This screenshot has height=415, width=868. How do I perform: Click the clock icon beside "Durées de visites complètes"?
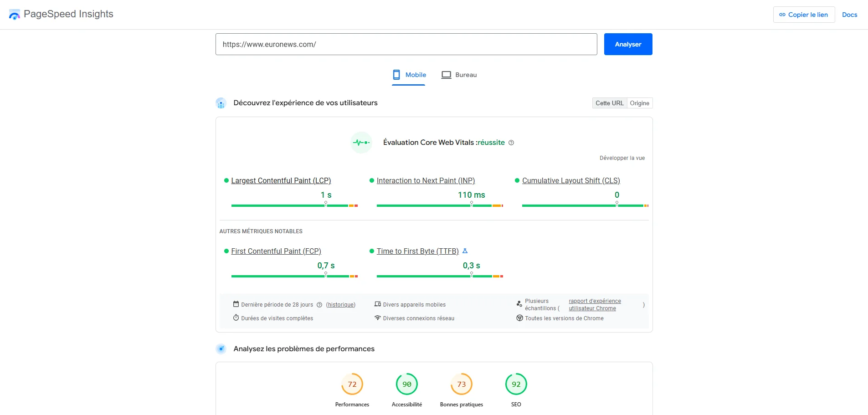pyautogui.click(x=236, y=318)
